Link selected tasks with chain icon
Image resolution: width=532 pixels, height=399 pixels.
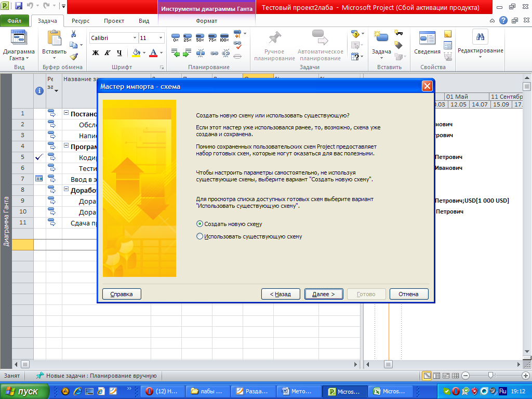coord(214,53)
